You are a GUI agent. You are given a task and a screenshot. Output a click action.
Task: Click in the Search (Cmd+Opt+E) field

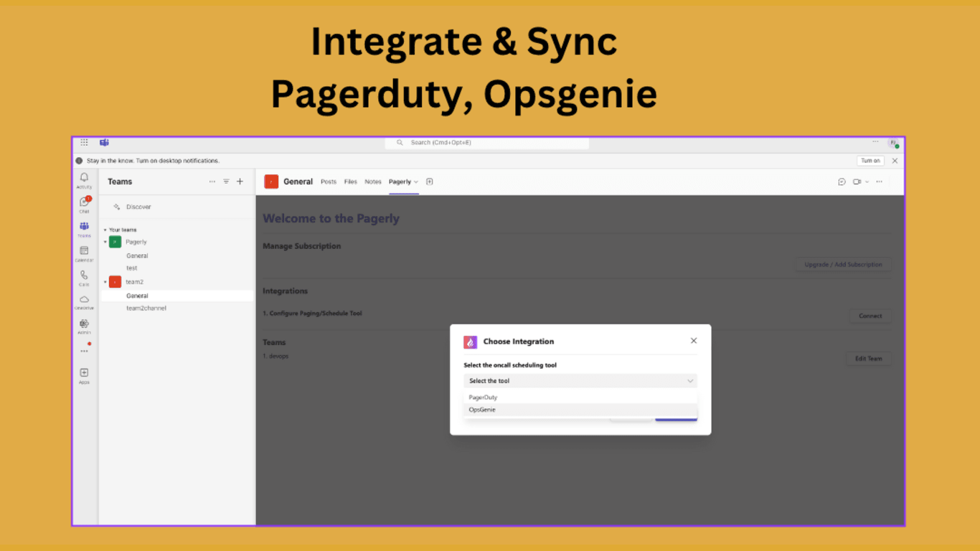point(487,143)
